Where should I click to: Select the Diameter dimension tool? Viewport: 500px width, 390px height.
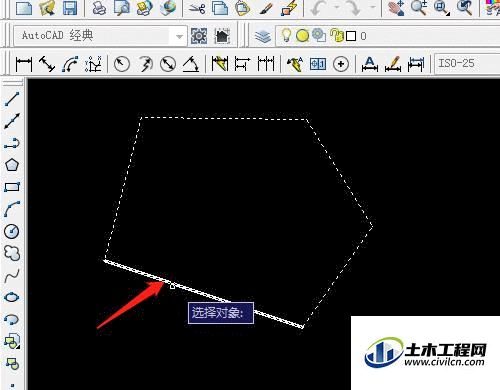(x=168, y=64)
